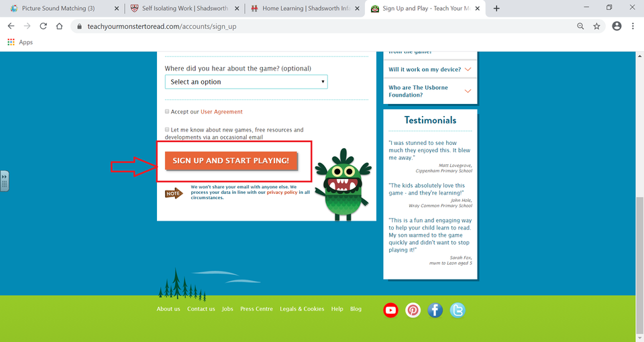Select the Sign Up and Play tab

(425, 8)
